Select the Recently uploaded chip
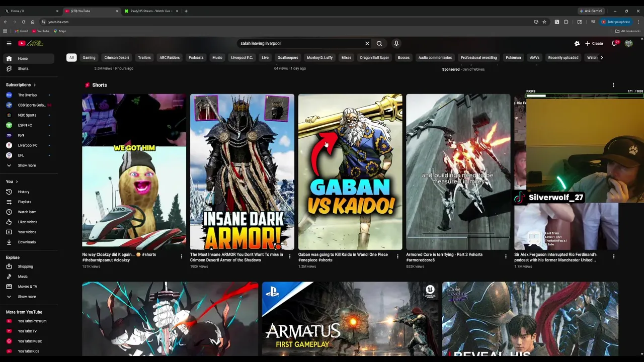 pyautogui.click(x=563, y=57)
